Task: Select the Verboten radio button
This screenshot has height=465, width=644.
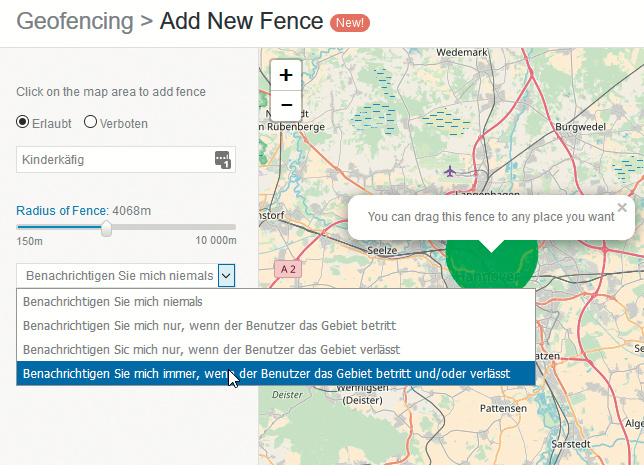Action: 90,122
